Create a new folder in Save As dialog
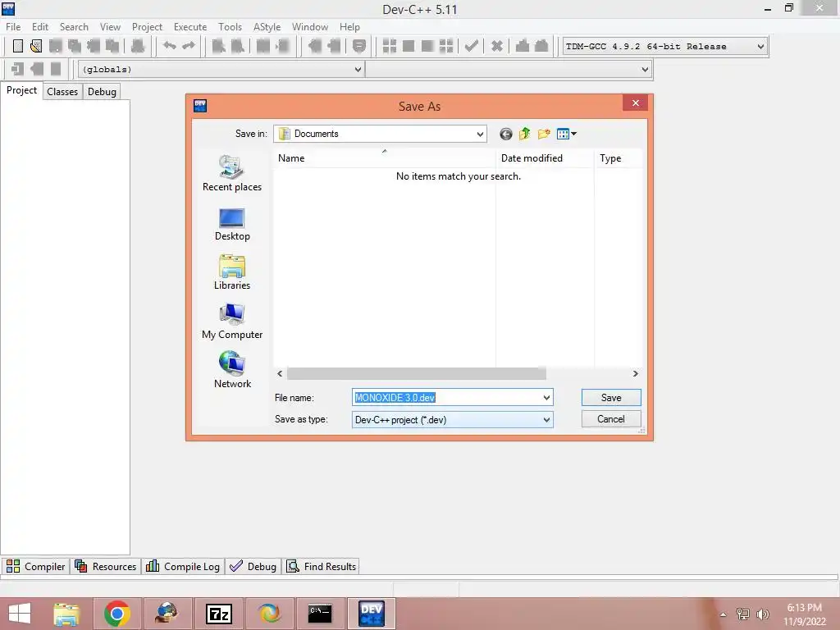The width and height of the screenshot is (840, 630). pos(544,134)
